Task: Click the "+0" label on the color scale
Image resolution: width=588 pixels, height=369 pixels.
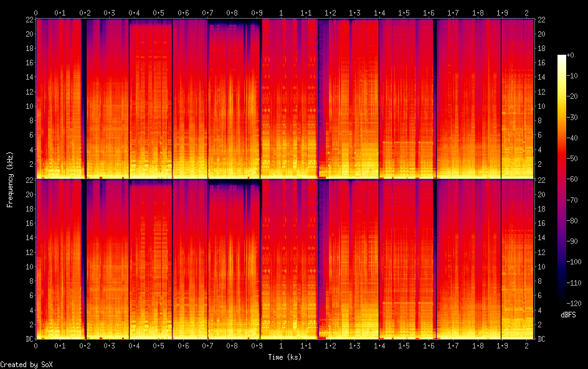Action: coord(570,55)
